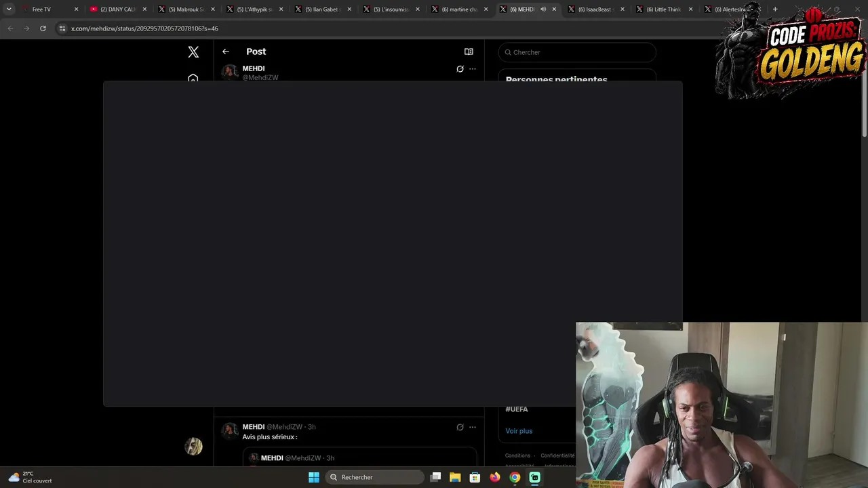This screenshot has height=488, width=868.
Task: Close the Free TV tab
Action: click(x=76, y=9)
